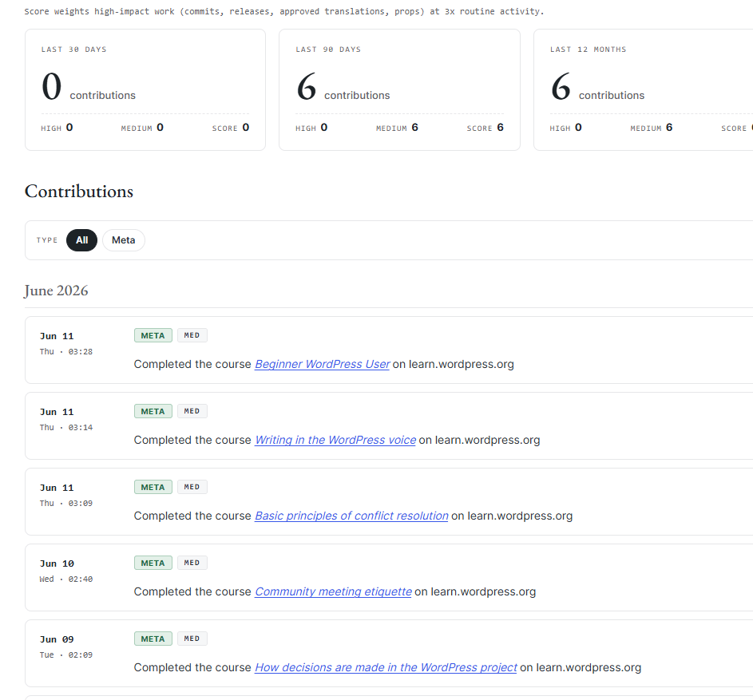
Task: Open Writing in the WordPress voice link
Action: click(335, 441)
